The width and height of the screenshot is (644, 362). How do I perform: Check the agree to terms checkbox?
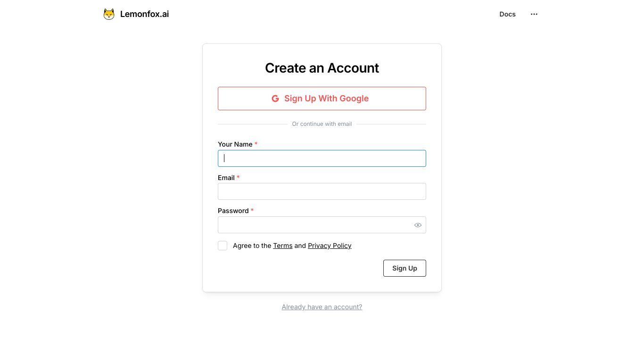pyautogui.click(x=223, y=246)
